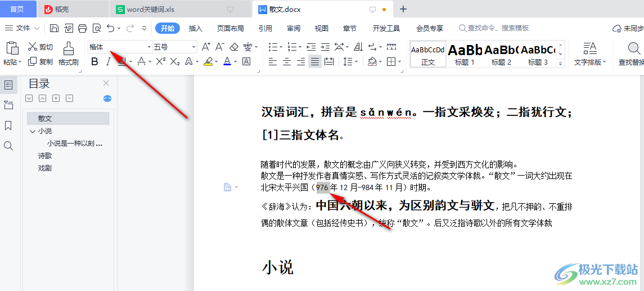Set center paragraph alignment
This screenshot has width=644, height=291.
pos(287,62)
